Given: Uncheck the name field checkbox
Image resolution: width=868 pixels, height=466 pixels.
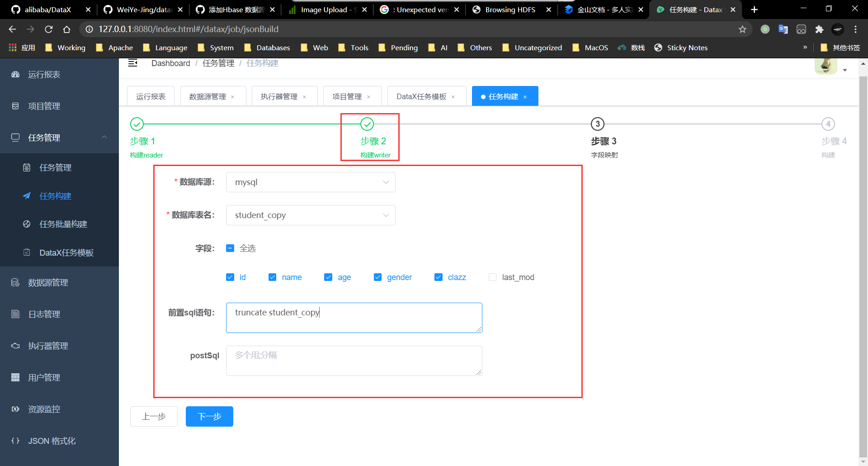Looking at the screenshot, I should point(272,277).
